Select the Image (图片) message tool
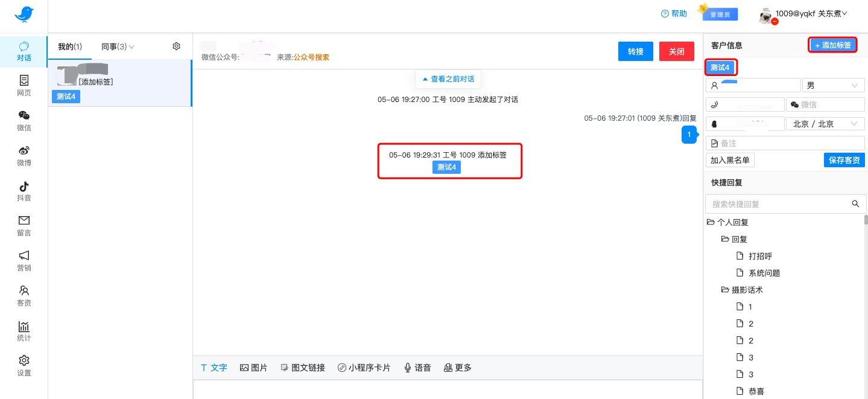Image resolution: width=868 pixels, height=399 pixels. (x=253, y=368)
